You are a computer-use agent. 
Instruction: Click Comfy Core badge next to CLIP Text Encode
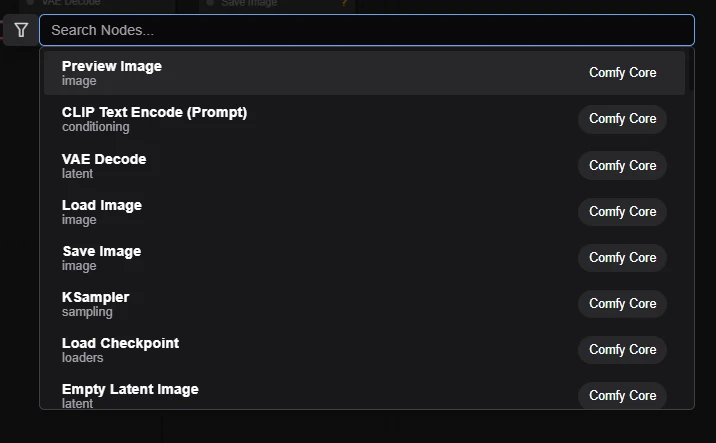622,119
